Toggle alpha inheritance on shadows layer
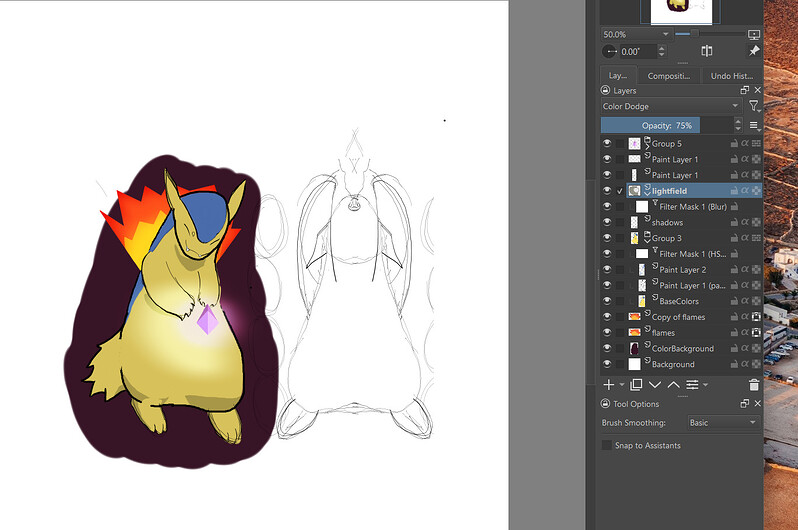 pos(745,222)
